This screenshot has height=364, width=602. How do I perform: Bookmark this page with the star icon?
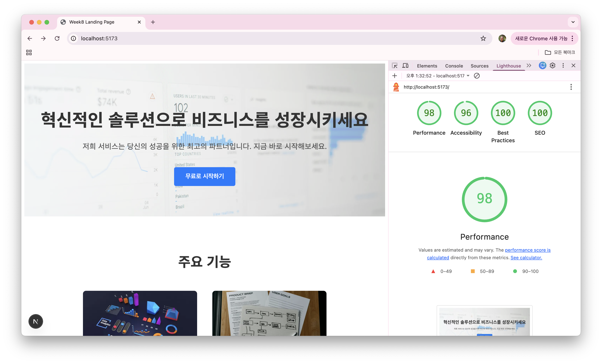(483, 38)
